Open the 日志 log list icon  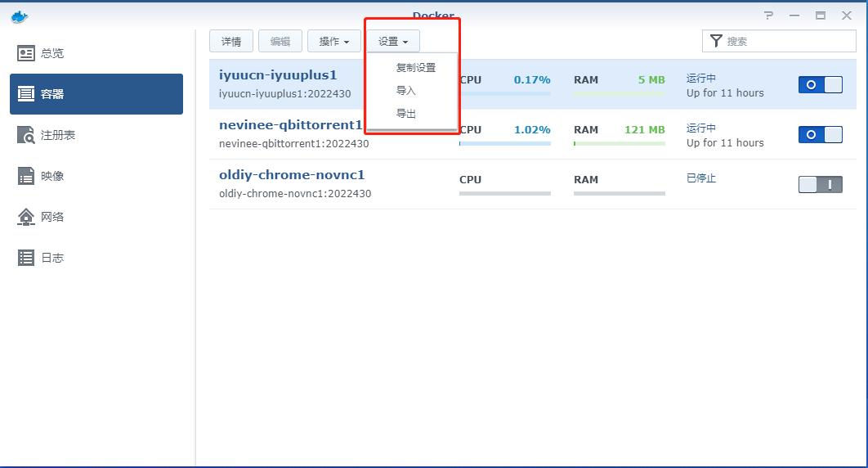pos(26,258)
